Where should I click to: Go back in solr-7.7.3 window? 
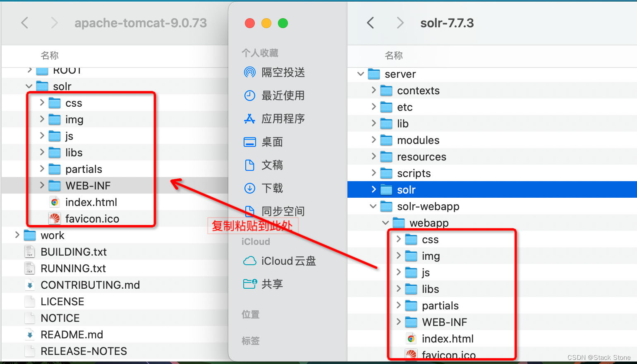pos(371,23)
